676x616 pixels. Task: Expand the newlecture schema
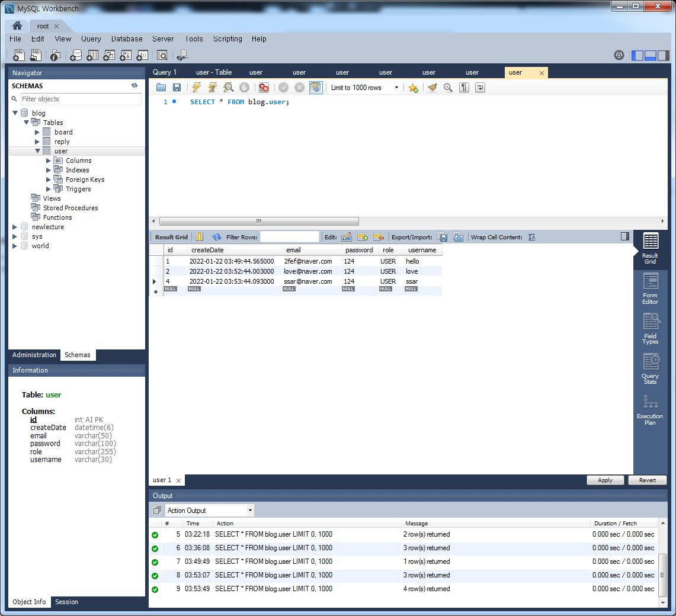coord(15,227)
